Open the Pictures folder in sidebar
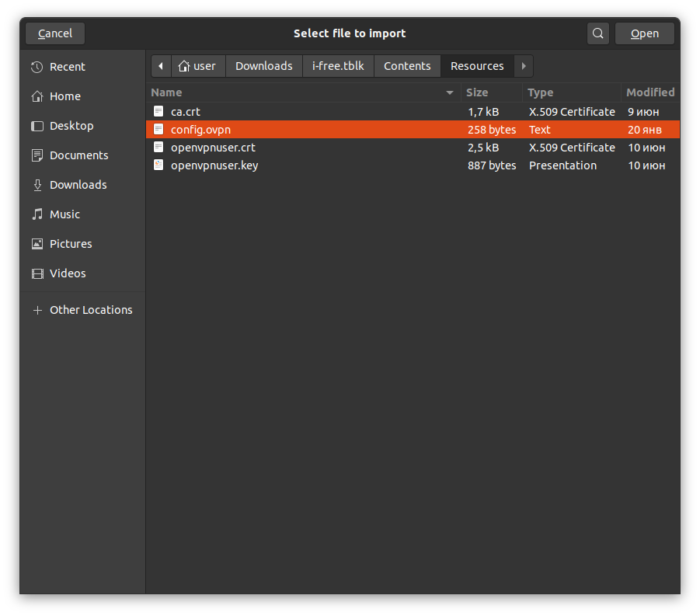Viewport: 700px width, 616px height. click(70, 244)
